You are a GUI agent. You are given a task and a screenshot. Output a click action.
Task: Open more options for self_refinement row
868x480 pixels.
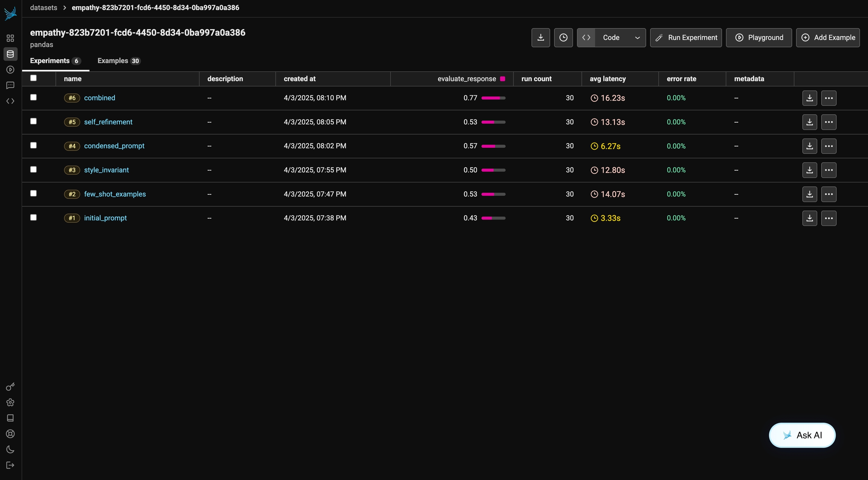pos(828,122)
